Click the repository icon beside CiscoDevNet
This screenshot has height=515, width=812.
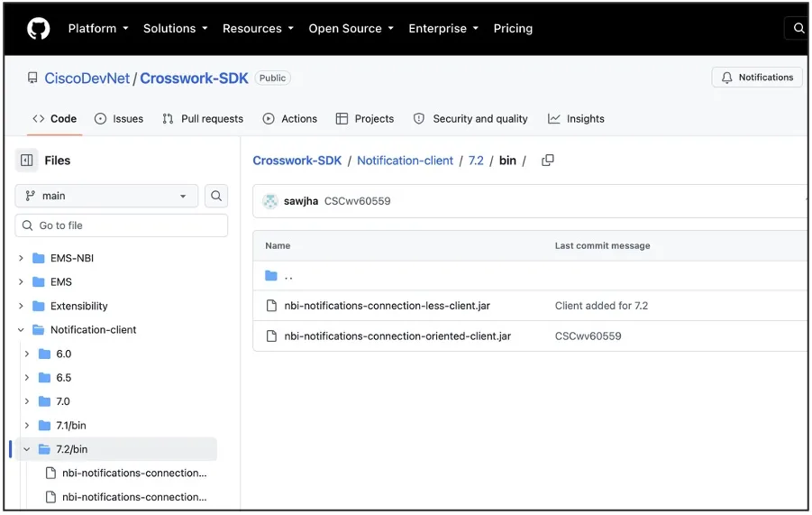pos(32,78)
